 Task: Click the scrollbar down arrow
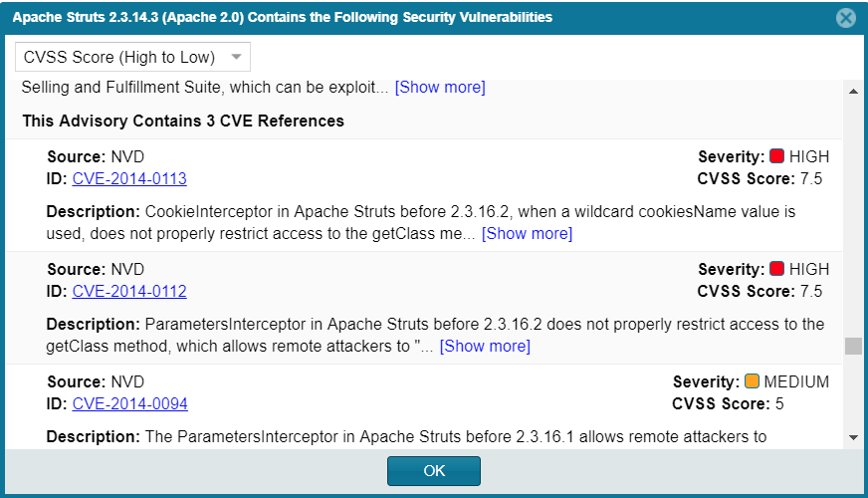pos(853,437)
